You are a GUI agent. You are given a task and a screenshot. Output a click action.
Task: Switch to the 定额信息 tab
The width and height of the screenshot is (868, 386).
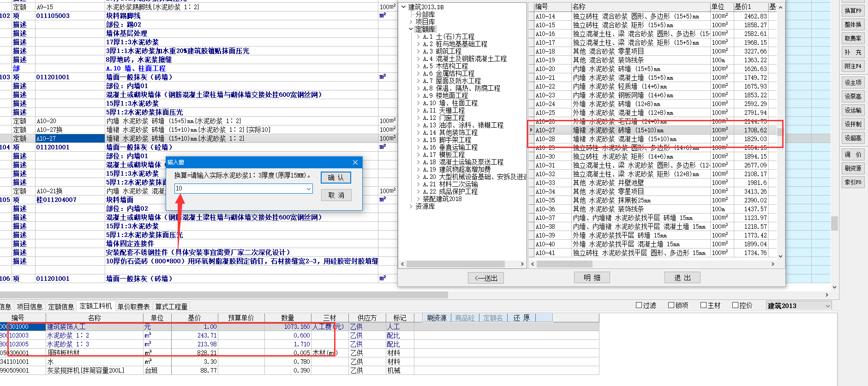tap(61, 307)
